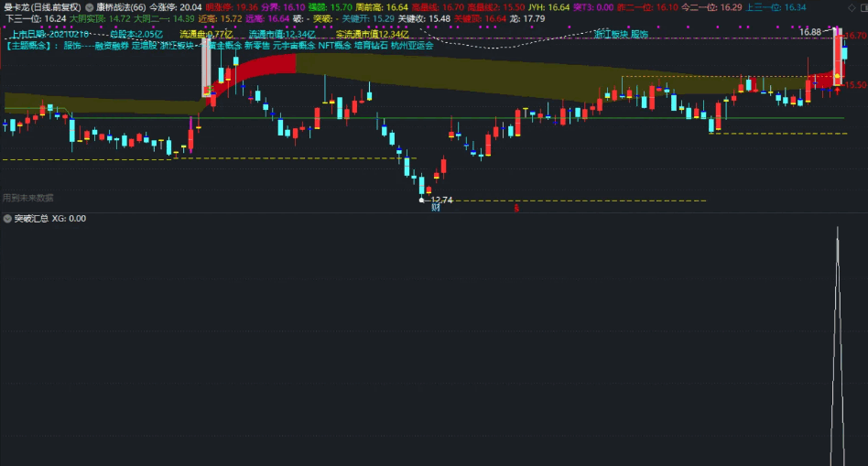Click the 下三一位: 16.24 value
The height and width of the screenshot is (466, 868).
click(36, 19)
